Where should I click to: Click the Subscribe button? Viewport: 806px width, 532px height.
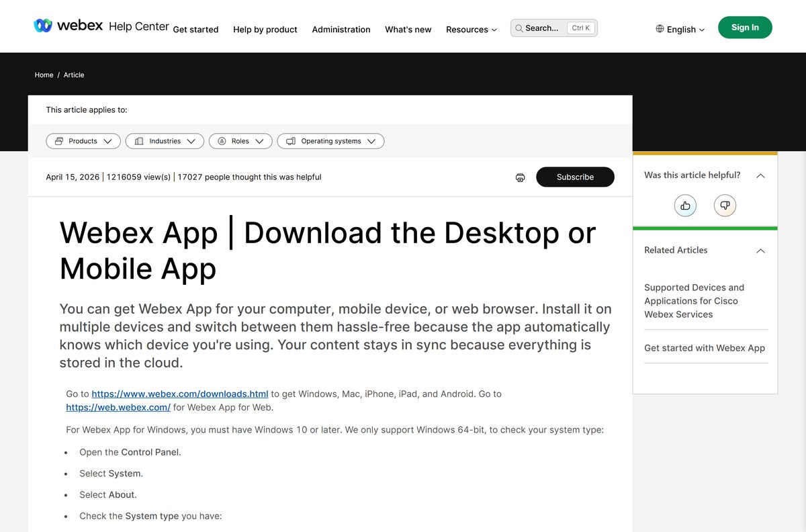pos(575,177)
